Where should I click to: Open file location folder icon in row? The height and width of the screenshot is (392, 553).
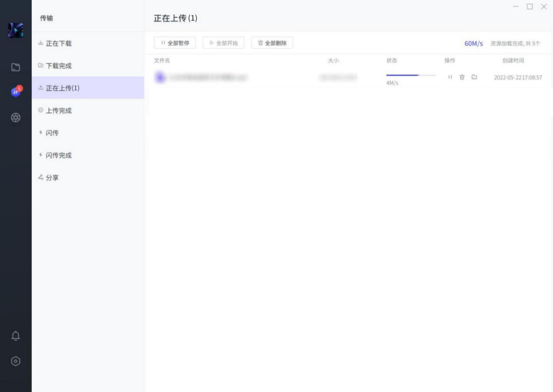point(474,77)
